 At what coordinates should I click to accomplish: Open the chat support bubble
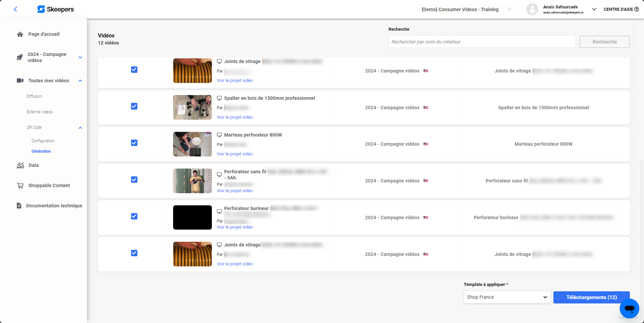click(629, 308)
